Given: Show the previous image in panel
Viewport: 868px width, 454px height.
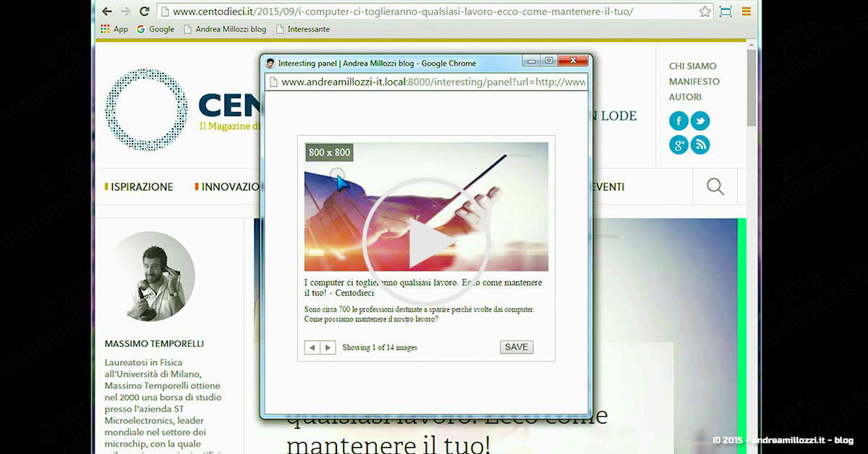Looking at the screenshot, I should [312, 348].
